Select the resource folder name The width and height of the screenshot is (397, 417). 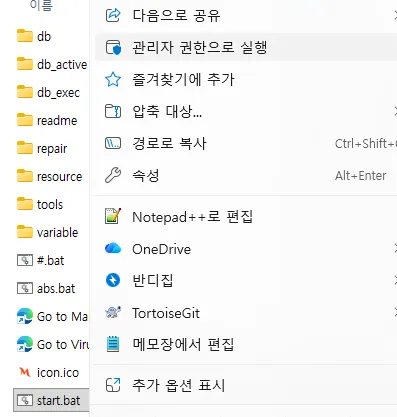click(x=59, y=176)
